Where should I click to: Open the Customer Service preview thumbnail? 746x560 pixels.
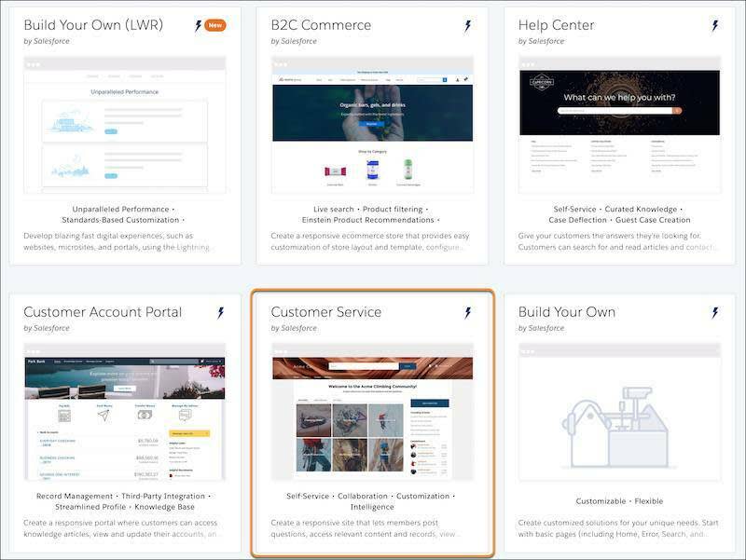tap(372, 412)
